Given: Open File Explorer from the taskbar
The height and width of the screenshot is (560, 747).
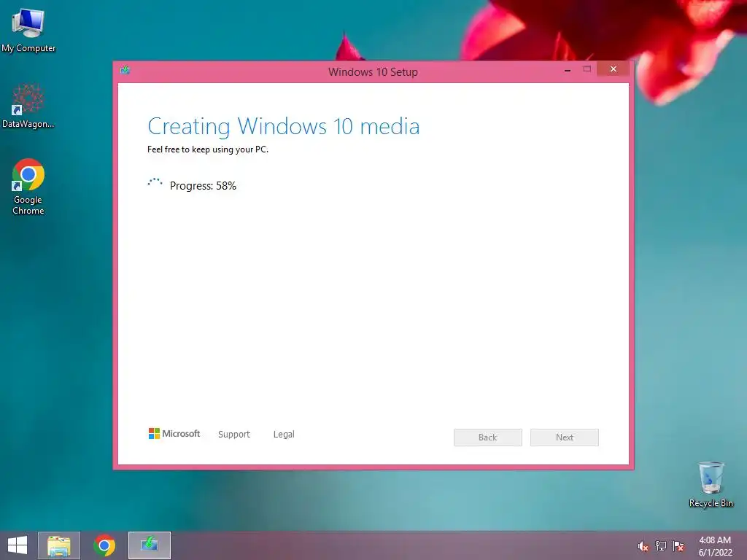Looking at the screenshot, I should 59,545.
